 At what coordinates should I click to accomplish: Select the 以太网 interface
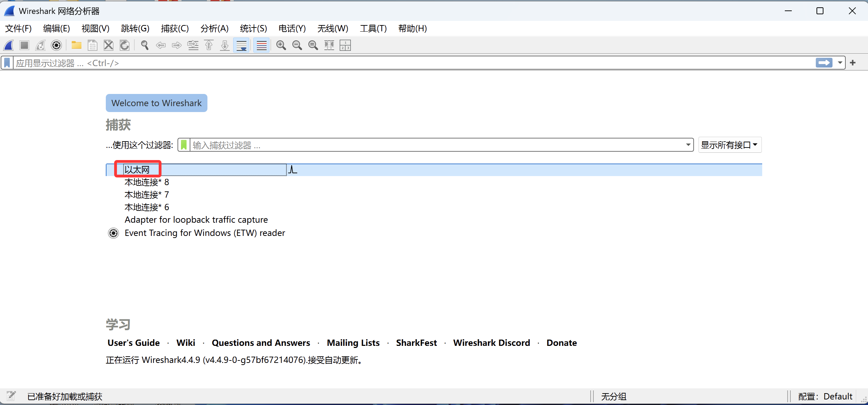coord(137,170)
